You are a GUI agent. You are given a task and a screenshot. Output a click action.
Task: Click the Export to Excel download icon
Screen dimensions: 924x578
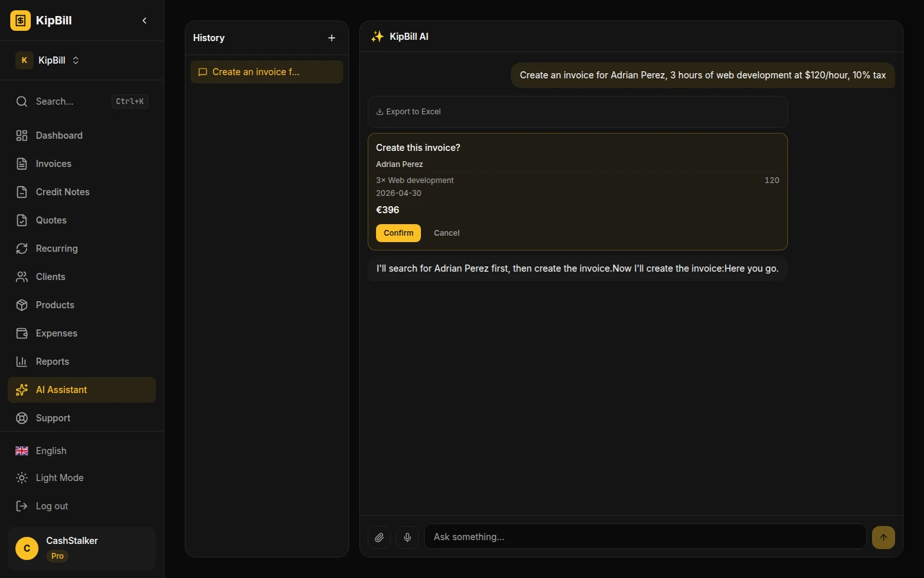pos(380,112)
